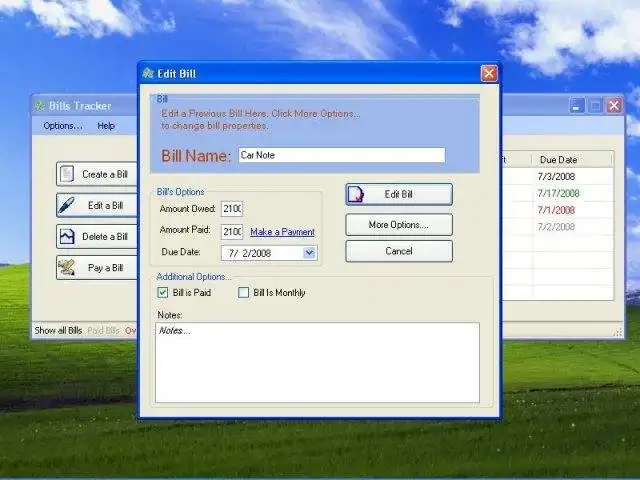Click the chart icon on Delete a Bill

(x=67, y=236)
